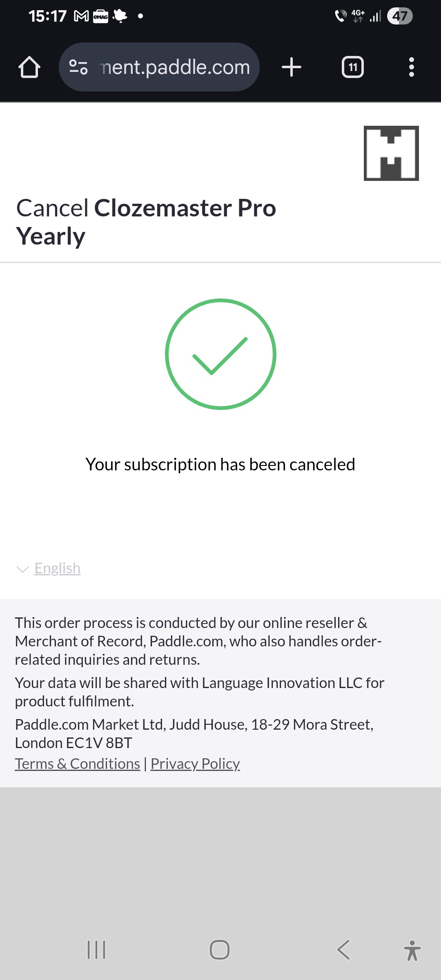
Task: Tap the Android recent apps button
Action: (x=96, y=950)
